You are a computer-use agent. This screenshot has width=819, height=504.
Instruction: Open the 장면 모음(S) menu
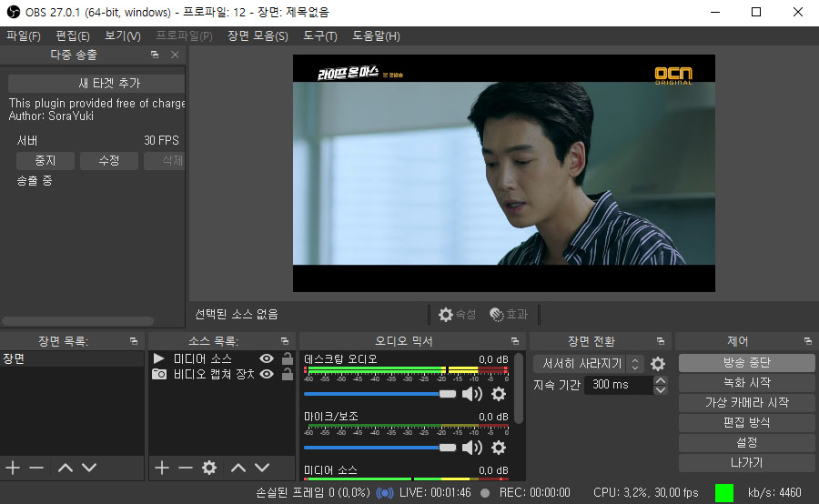(x=258, y=36)
